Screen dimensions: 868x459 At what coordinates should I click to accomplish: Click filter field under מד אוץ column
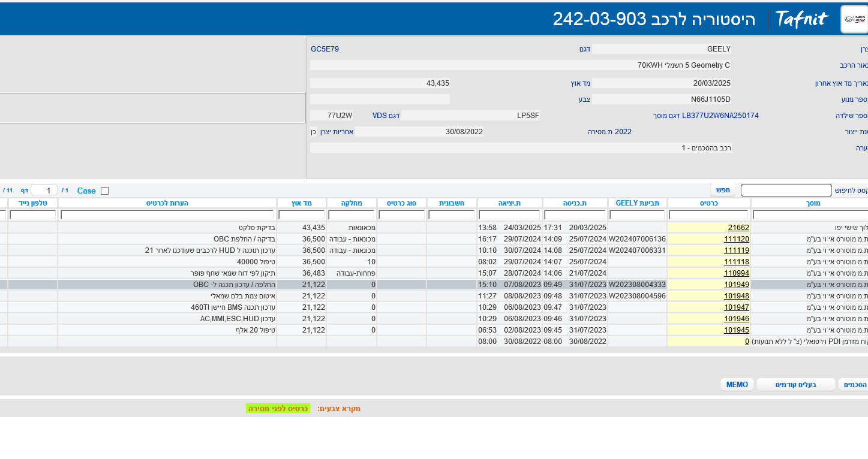[302, 215]
